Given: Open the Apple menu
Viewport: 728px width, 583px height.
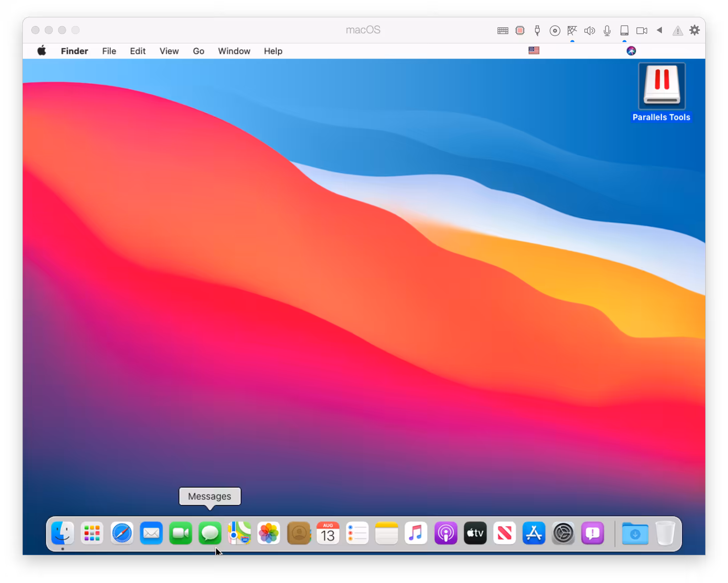Looking at the screenshot, I should [x=42, y=51].
